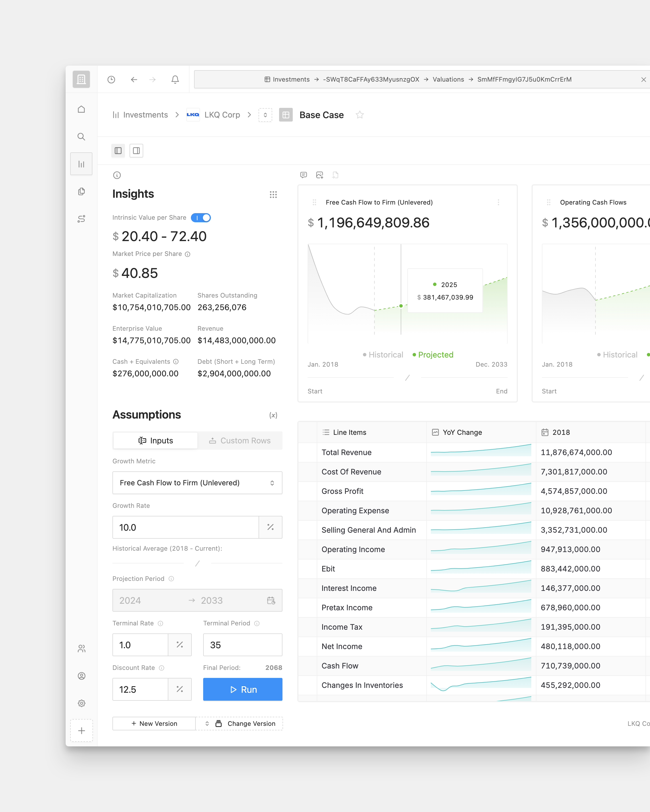The image size is (650, 812).
Task: Select the Total Revenue row
Action: (474, 452)
